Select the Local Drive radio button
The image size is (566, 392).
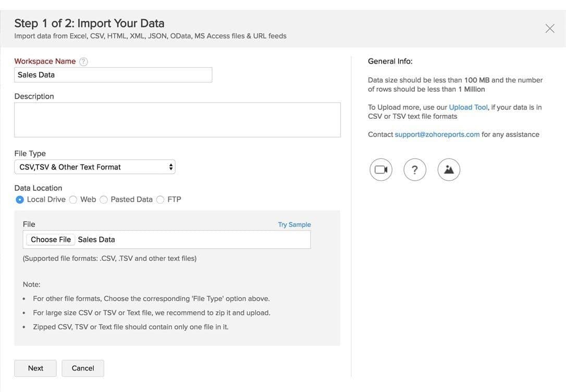20,200
